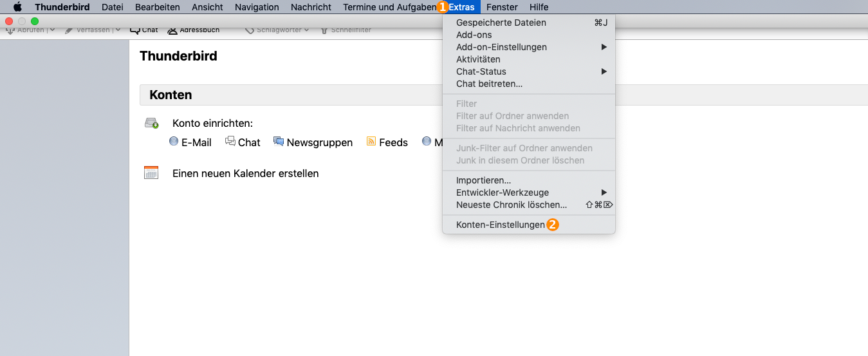Set up a Feeds account
The height and width of the screenshot is (356, 868).
pos(387,142)
